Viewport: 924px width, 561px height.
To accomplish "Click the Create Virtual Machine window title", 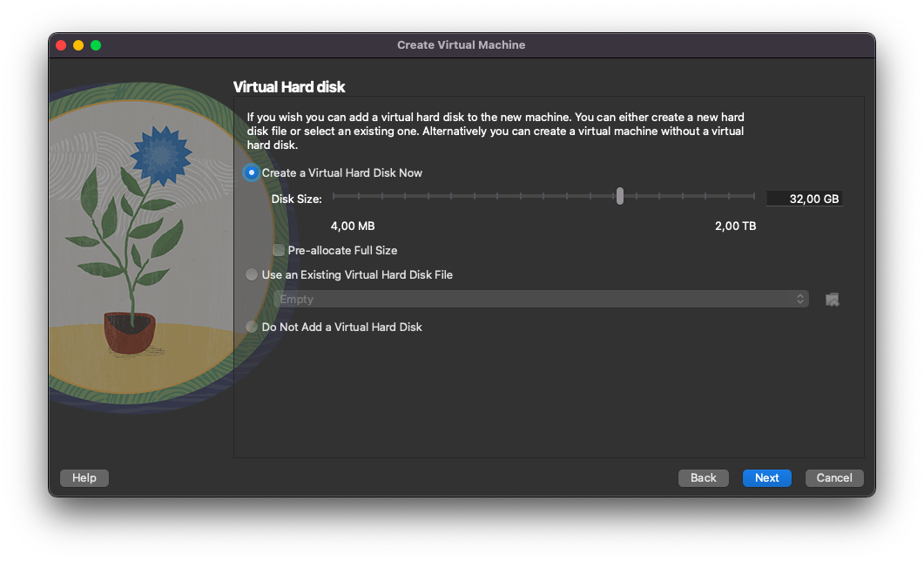I will [x=461, y=44].
